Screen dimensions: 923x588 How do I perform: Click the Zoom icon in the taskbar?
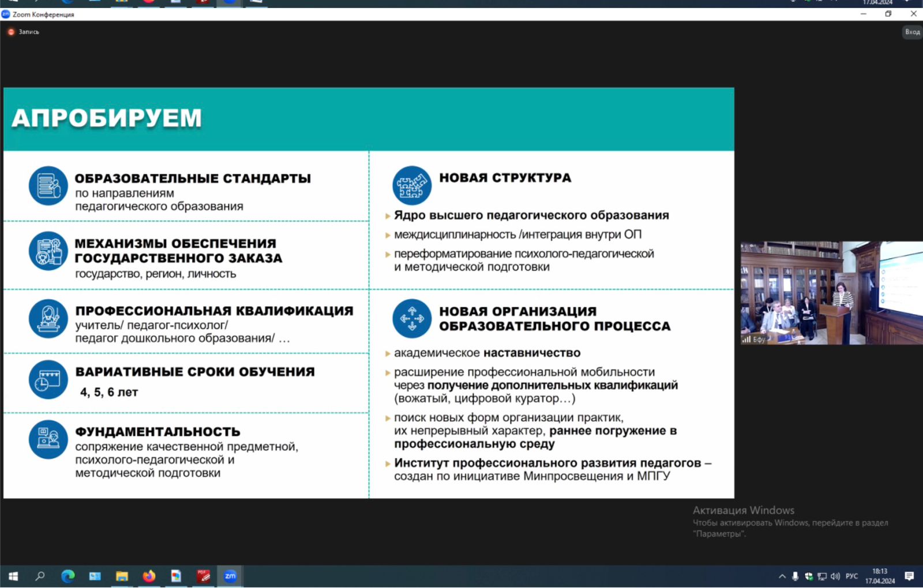pyautogui.click(x=230, y=576)
